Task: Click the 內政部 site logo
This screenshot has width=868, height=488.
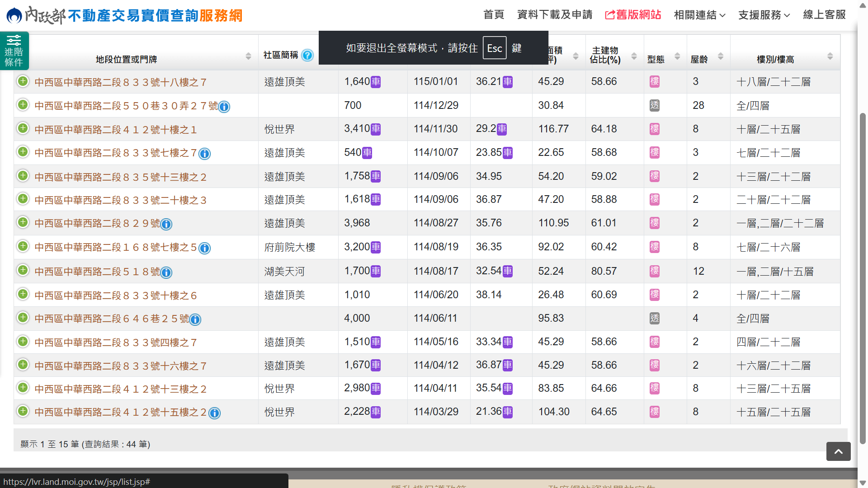Action: (x=36, y=15)
